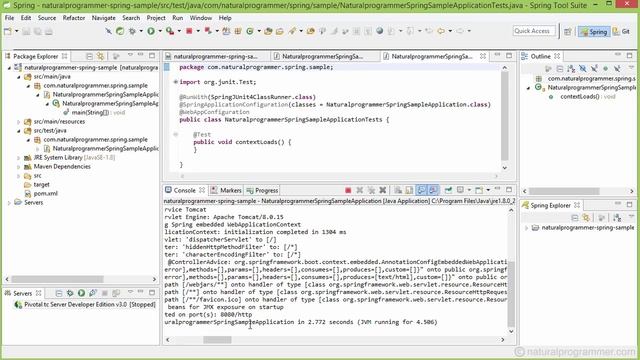Open the File menu

tap(9, 18)
